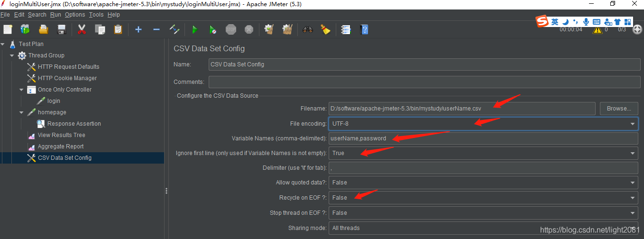
Task: Open the Help question-mark icon
Action: point(364,29)
